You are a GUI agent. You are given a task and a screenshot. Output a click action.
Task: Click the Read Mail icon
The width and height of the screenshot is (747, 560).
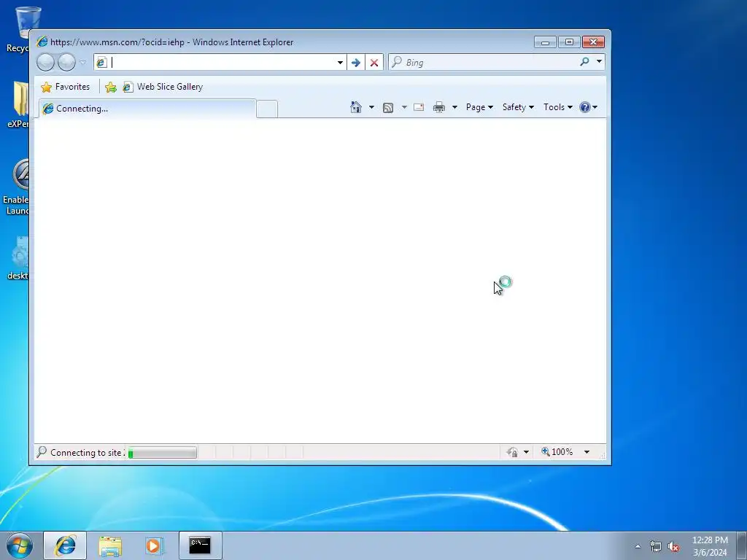click(419, 107)
